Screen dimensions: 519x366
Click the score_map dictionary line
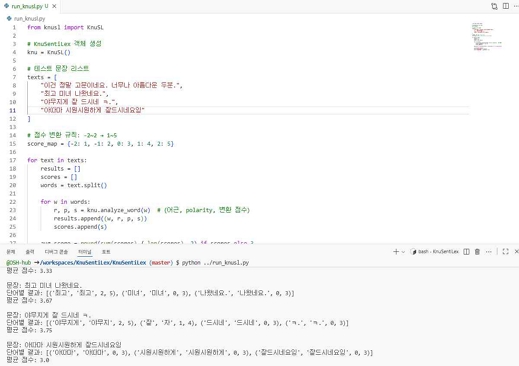tap(100, 144)
